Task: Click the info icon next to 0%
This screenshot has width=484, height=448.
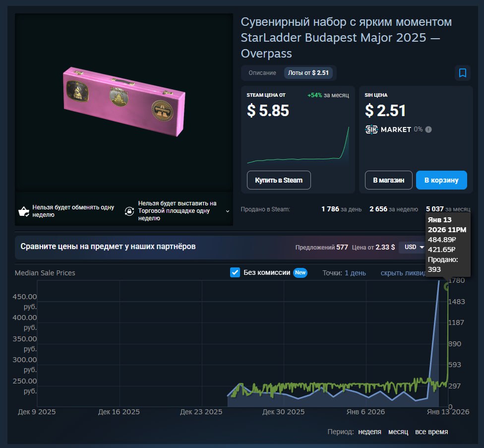Action: 428,129
